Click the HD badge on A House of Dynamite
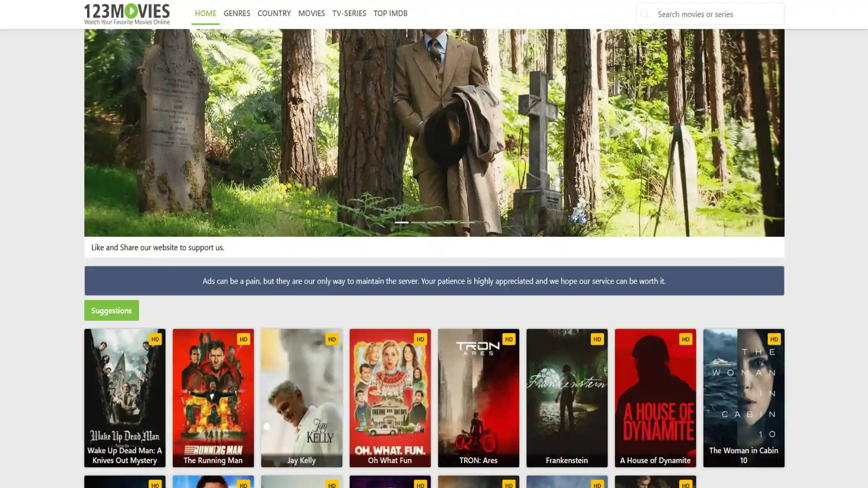The height and width of the screenshot is (488, 868). [685, 339]
